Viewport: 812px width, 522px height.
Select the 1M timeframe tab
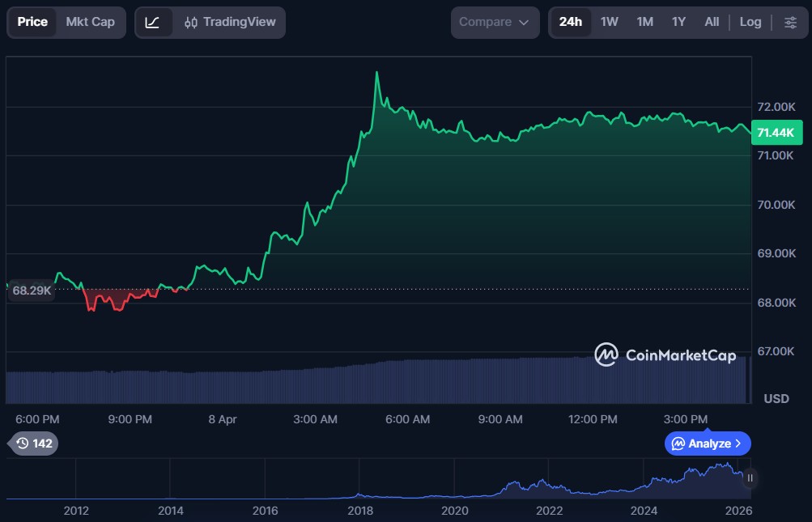pos(644,22)
